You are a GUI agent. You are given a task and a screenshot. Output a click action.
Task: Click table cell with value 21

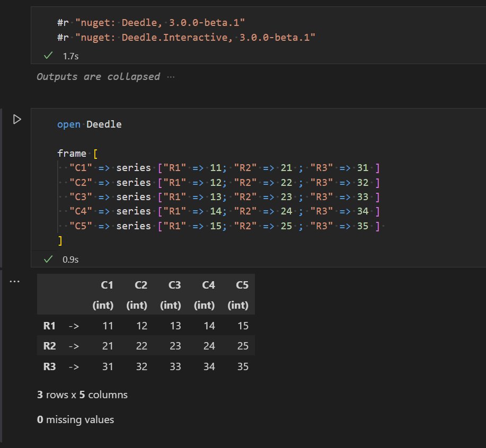tap(108, 346)
